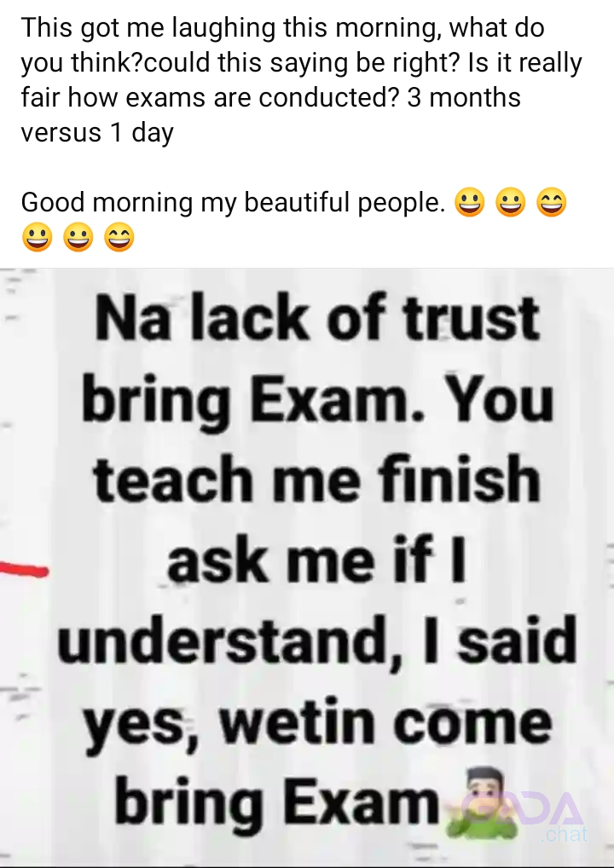Tap the second grinning emoji on first emoji row

pyautogui.click(x=511, y=202)
